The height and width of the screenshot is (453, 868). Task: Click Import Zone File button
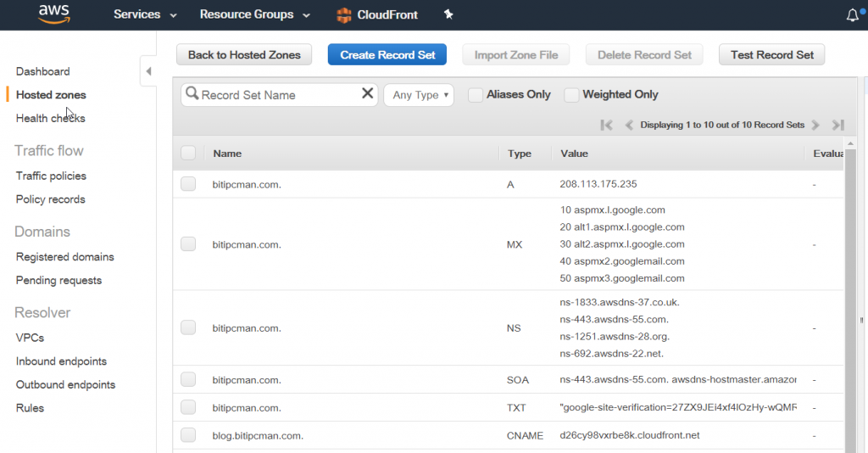point(516,55)
